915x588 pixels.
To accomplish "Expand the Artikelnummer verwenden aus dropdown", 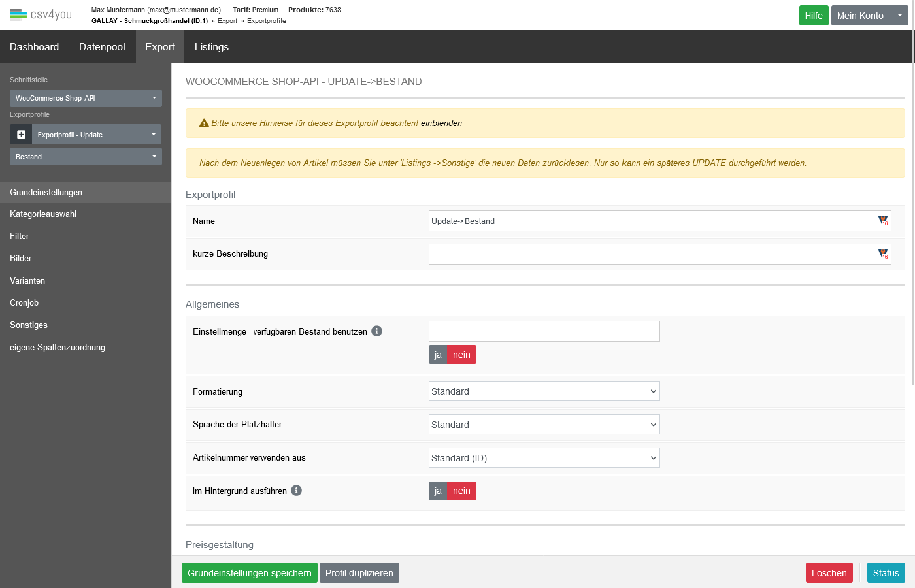I will point(544,458).
